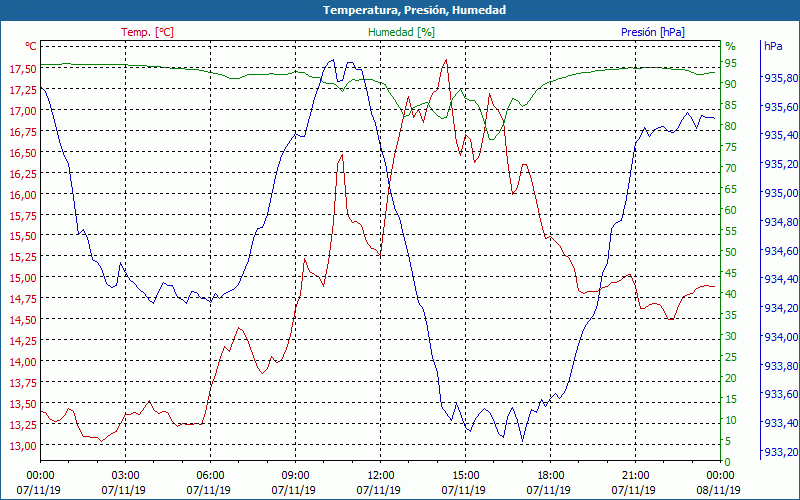Click the "933,20" pressure tick label
Viewport: 800px width, 500px height.
point(781,452)
